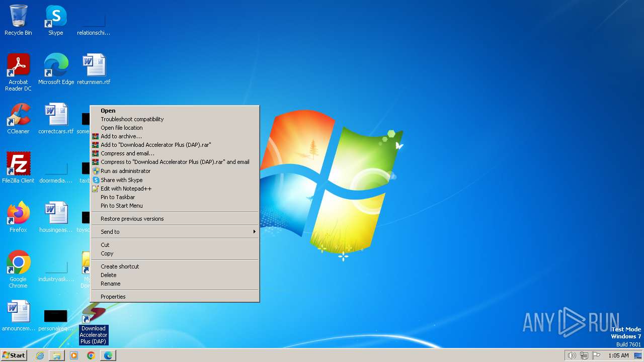Select the returnmen.rtf document
Image resolution: width=644 pixels, height=362 pixels.
coord(94,69)
